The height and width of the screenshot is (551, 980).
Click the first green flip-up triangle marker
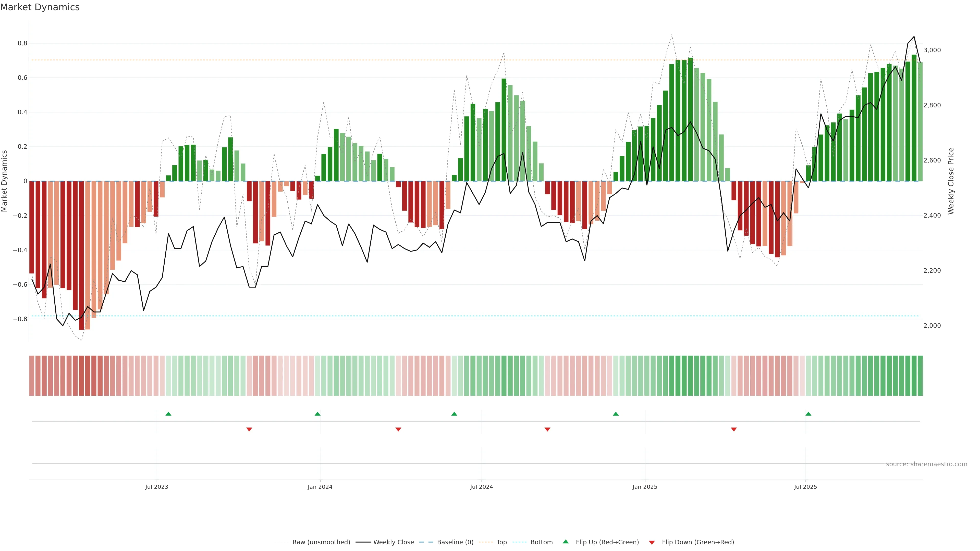click(x=168, y=414)
